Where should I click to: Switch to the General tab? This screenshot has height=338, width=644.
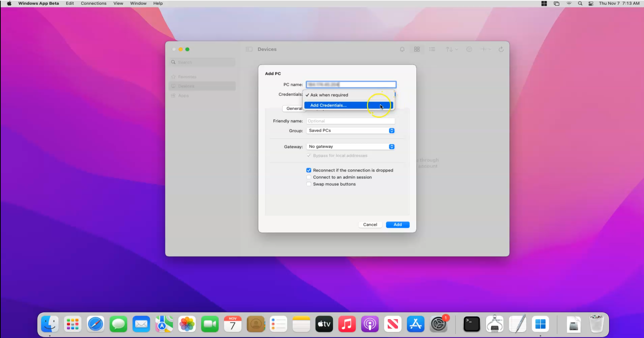point(294,108)
